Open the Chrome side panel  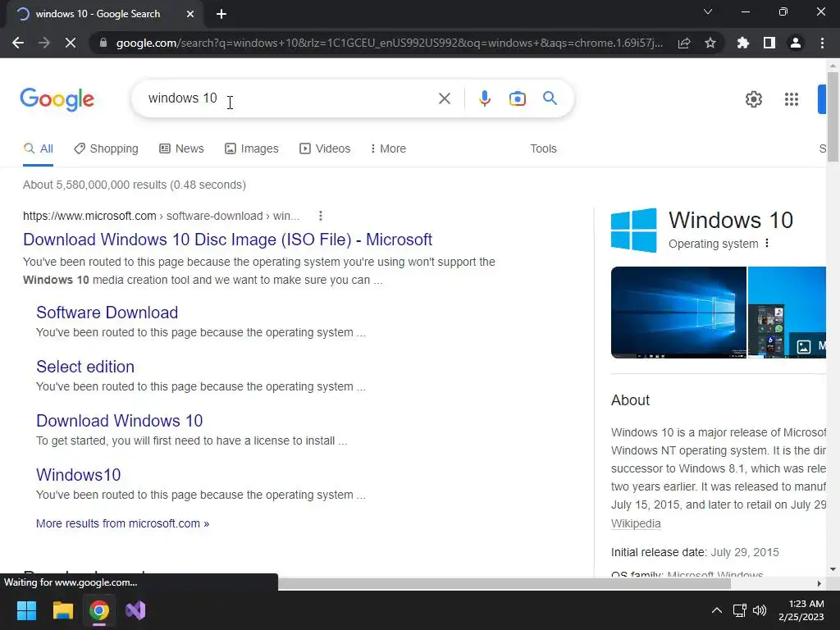tap(769, 43)
